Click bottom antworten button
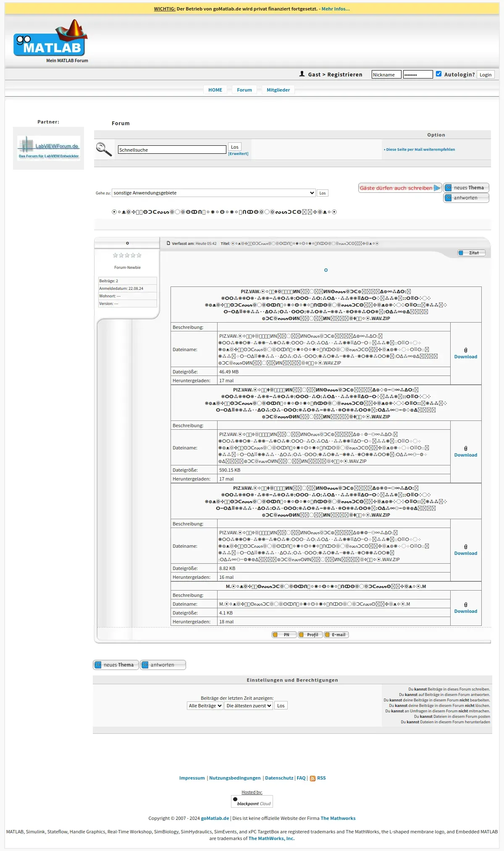The width and height of the screenshot is (504, 851). coord(163,665)
